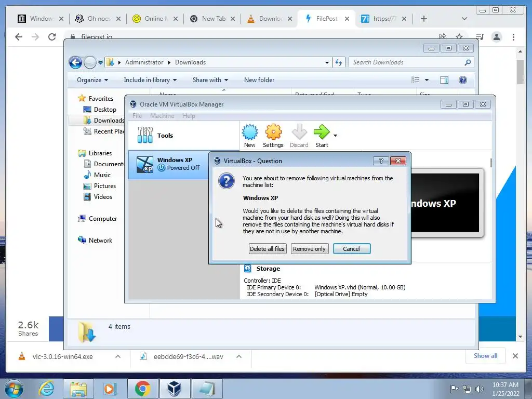532x399 pixels.
Task: Click Delete all files button
Action: point(268,249)
